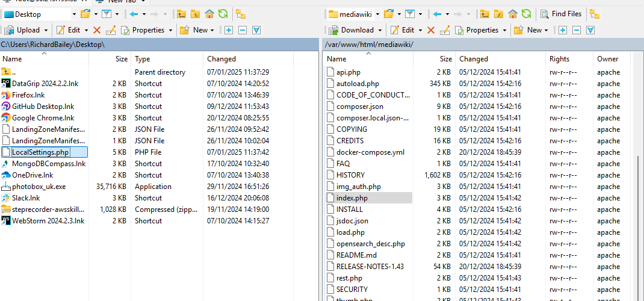
Task: Select files (plus) in remote panel
Action: coord(563,30)
